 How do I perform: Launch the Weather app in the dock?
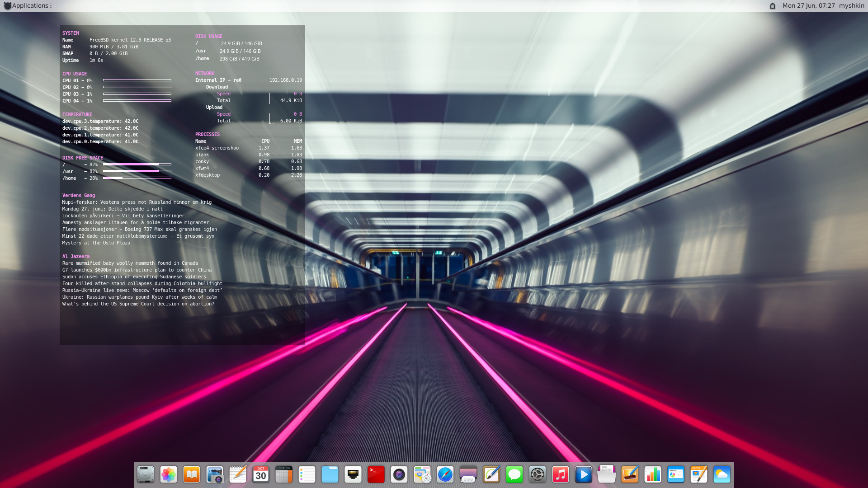tap(722, 474)
